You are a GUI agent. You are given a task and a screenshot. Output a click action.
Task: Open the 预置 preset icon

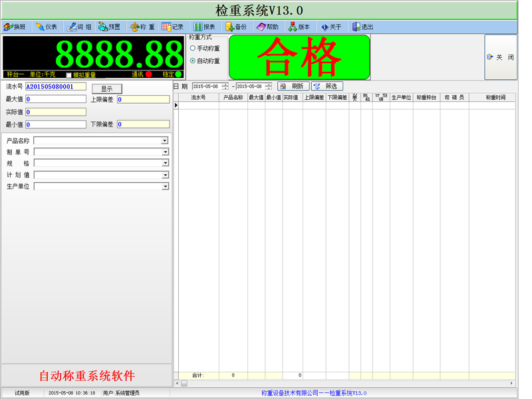click(x=109, y=27)
